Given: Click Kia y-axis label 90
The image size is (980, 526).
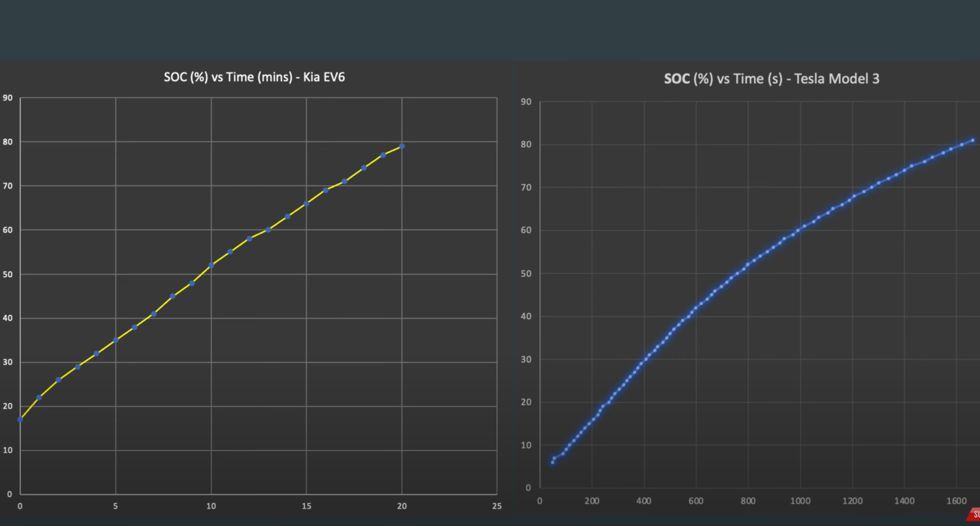Looking at the screenshot, I should click(8, 98).
